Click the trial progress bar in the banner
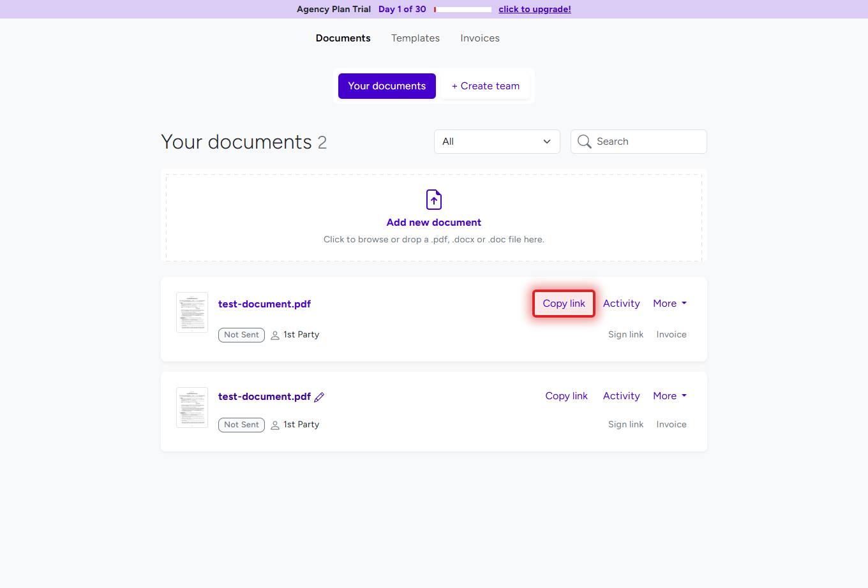 pyautogui.click(x=461, y=9)
